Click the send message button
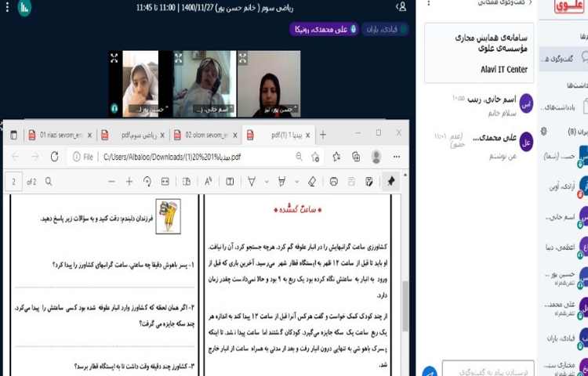The image size is (588, 376). coord(430,370)
